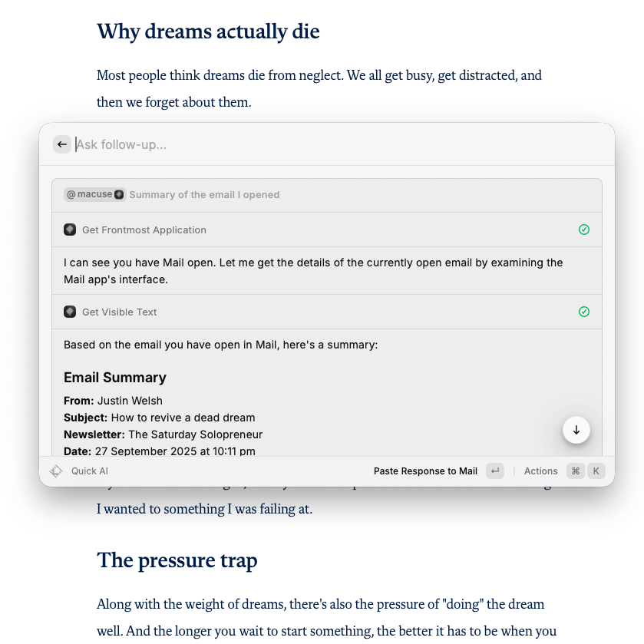644x644 pixels.
Task: Click the Command key shortcut badge
Action: pos(576,471)
